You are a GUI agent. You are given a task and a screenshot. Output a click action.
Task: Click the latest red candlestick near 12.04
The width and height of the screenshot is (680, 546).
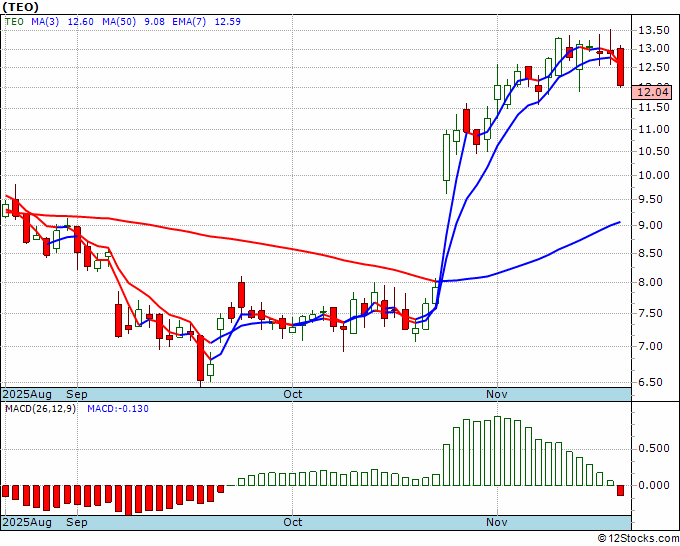(621, 67)
